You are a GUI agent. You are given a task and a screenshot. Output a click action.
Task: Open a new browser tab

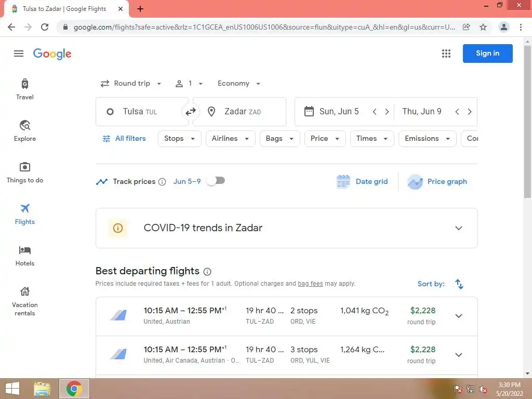pos(140,9)
